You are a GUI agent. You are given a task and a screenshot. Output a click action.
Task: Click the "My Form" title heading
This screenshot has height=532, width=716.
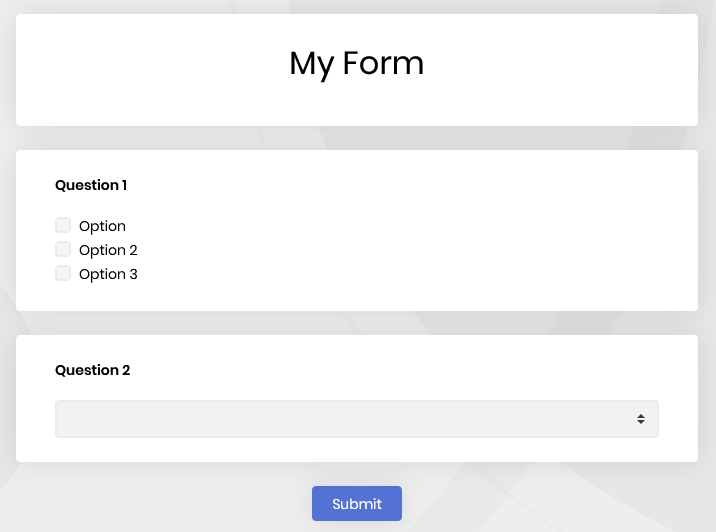(x=356, y=63)
